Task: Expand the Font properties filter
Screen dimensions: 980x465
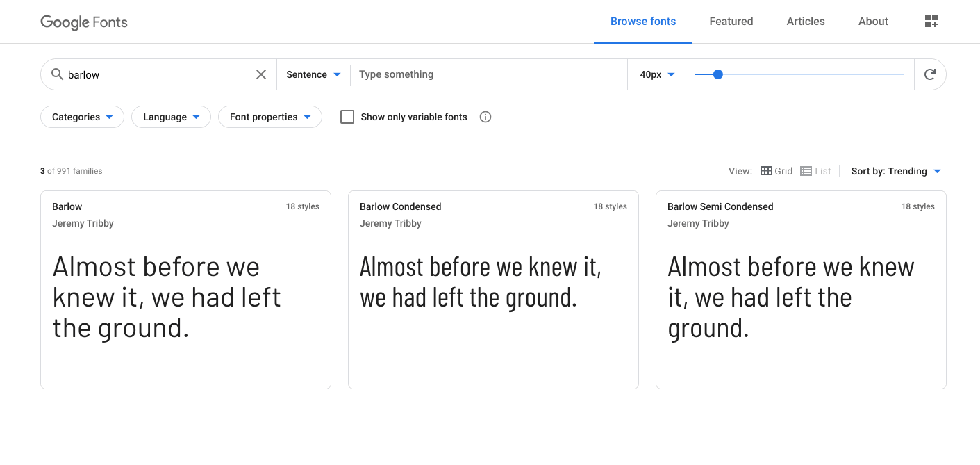Action: click(x=270, y=117)
